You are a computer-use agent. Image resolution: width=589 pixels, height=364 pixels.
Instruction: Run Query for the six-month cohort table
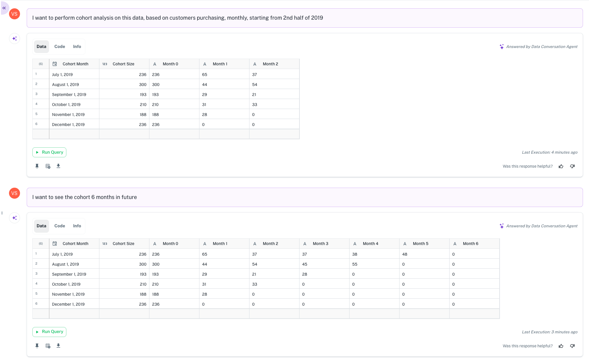[49, 332]
